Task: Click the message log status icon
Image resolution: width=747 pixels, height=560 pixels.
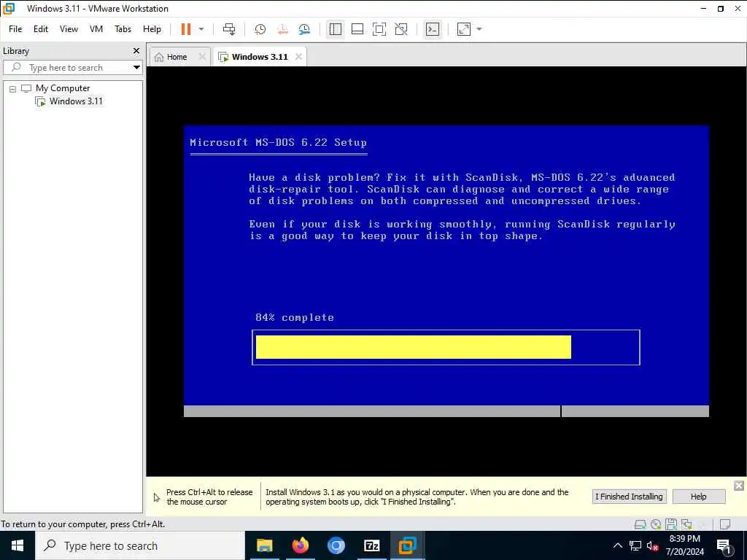Action: tap(725, 524)
